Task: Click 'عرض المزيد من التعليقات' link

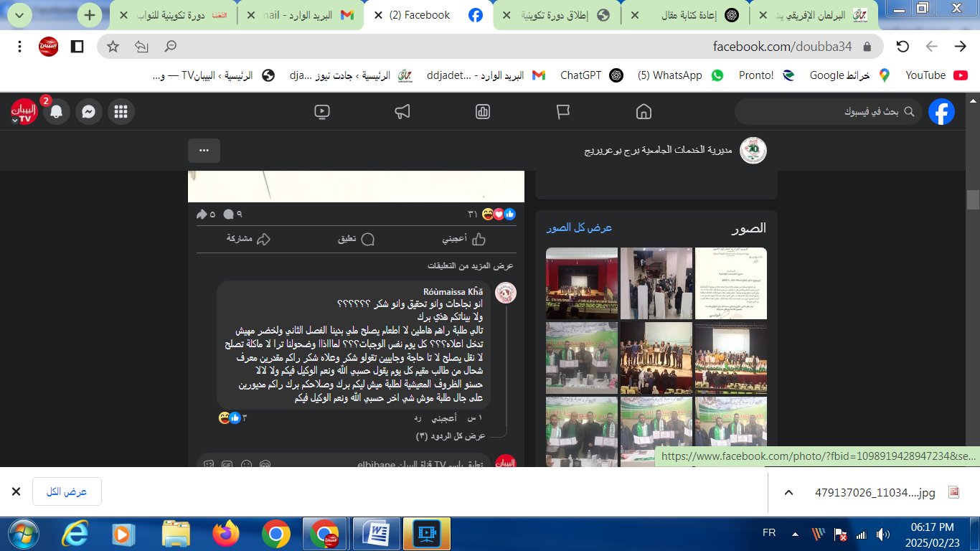Action: [471, 265]
